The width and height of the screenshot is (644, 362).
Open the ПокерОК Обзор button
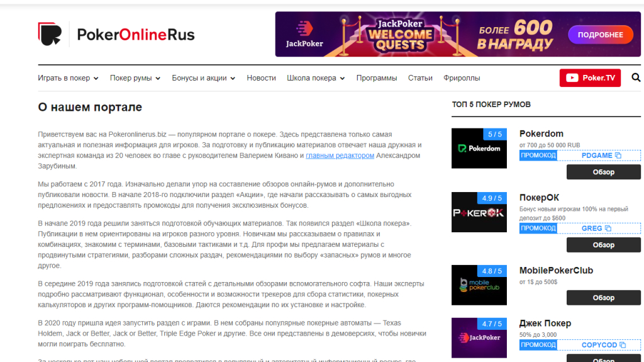(603, 245)
